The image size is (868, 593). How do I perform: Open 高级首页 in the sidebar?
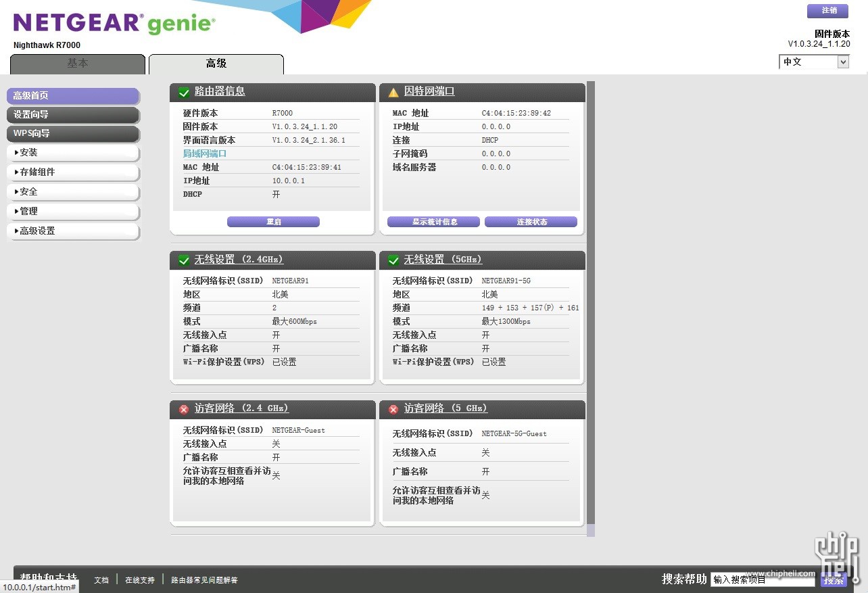pyautogui.click(x=73, y=96)
